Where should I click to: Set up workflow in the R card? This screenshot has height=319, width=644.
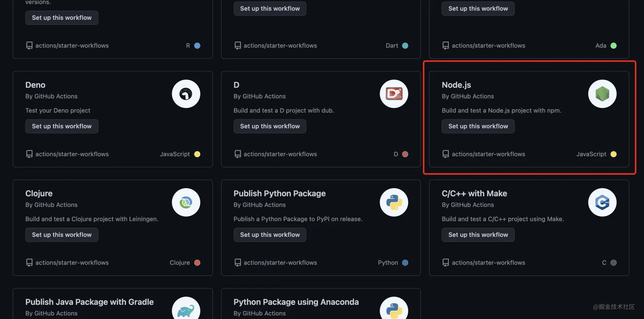coord(62,18)
